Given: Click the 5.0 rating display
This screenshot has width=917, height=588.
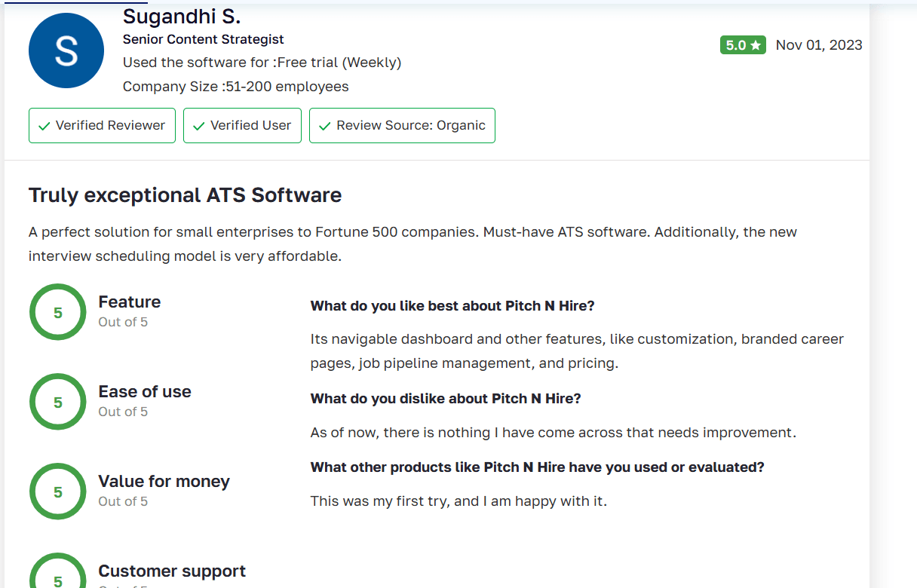Looking at the screenshot, I should point(743,44).
